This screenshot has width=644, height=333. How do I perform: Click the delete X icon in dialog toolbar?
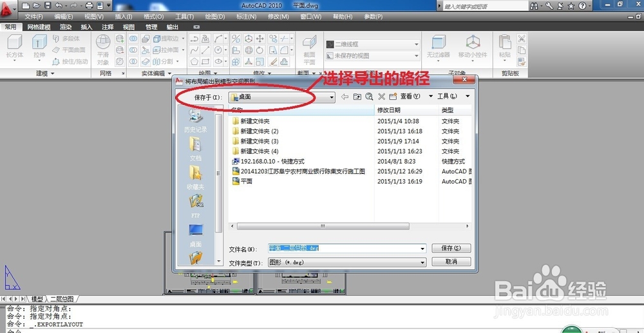[381, 97]
